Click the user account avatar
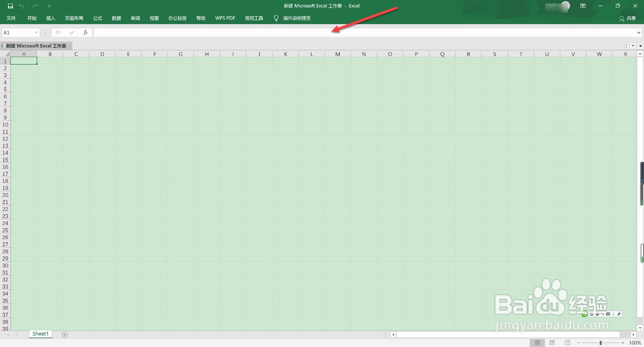The height and width of the screenshot is (347, 644). [565, 6]
